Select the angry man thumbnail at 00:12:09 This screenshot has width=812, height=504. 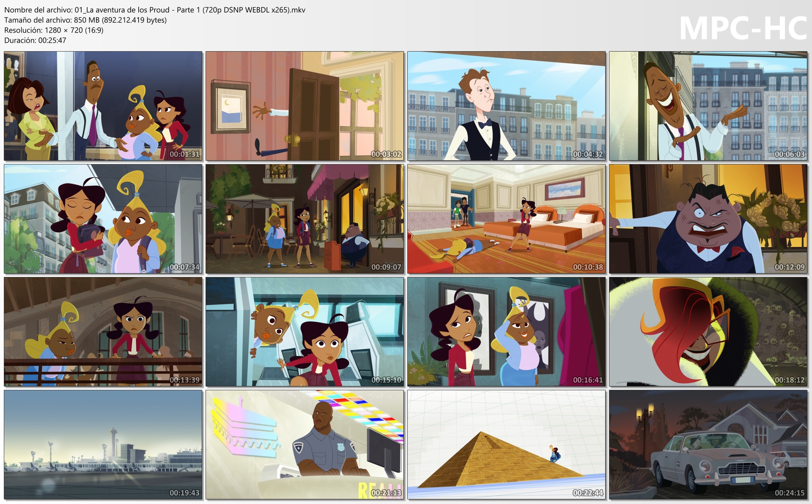708,219
